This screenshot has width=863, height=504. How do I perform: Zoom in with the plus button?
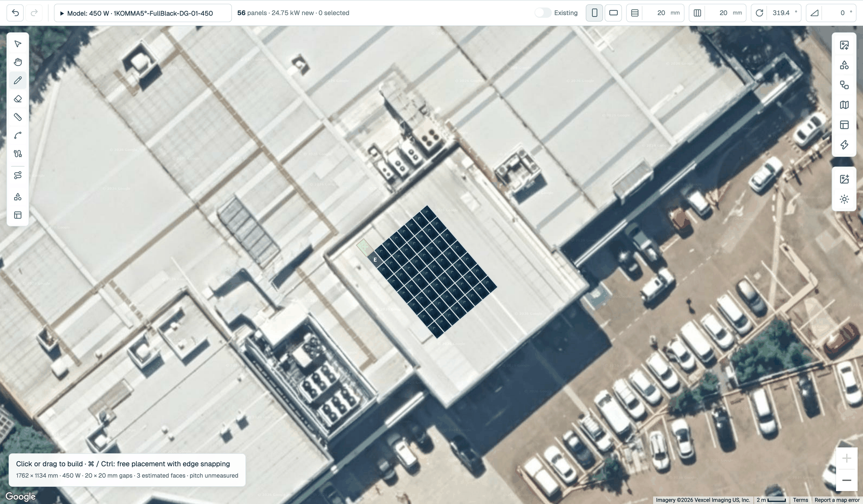tap(846, 458)
